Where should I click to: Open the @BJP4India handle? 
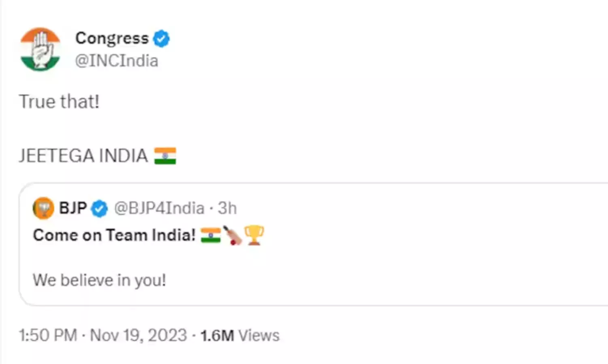[x=159, y=208]
